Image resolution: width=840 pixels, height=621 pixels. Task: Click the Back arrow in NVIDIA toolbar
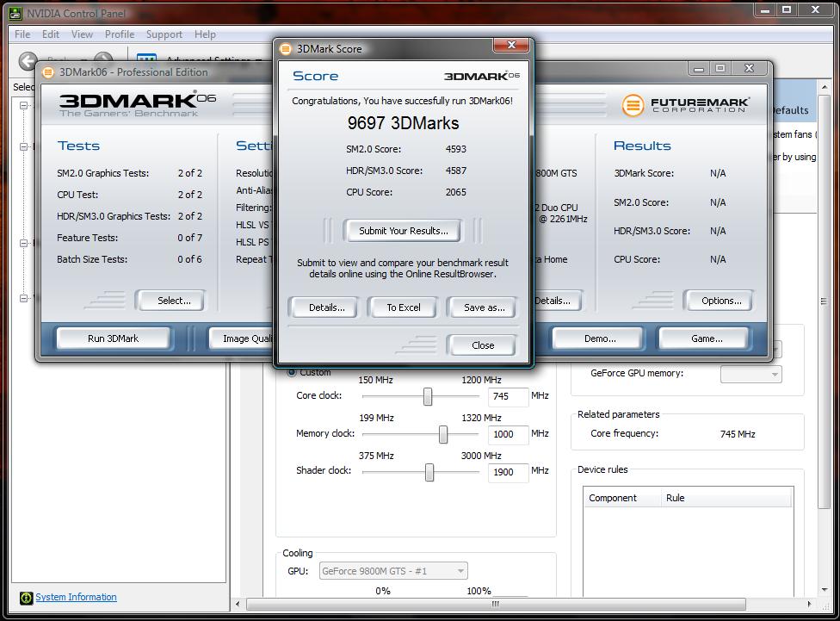click(28, 61)
